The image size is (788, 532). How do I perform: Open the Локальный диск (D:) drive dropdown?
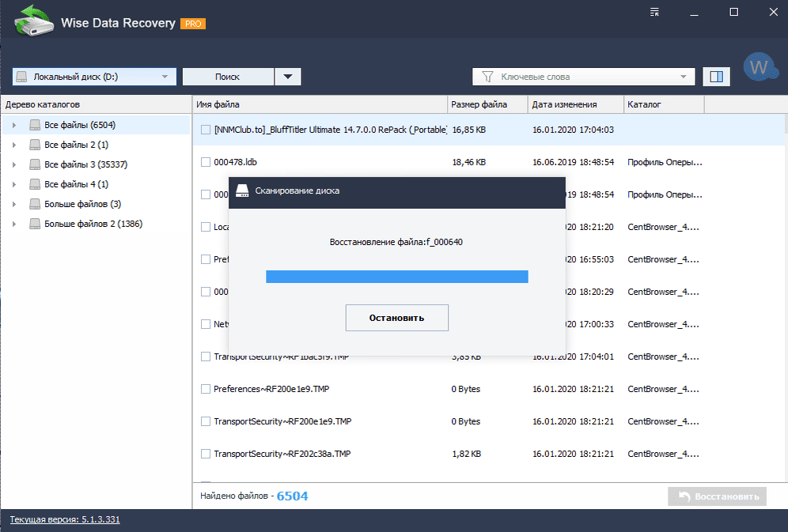[93, 77]
